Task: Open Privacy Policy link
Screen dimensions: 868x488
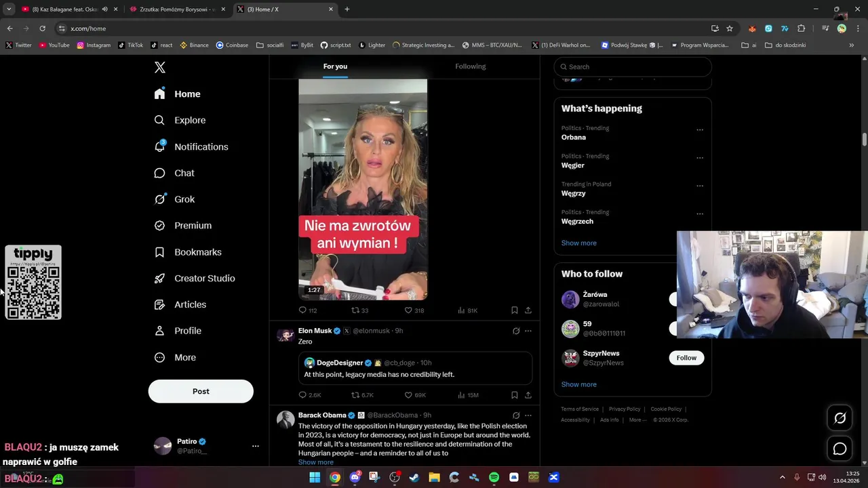Action: 625,409
